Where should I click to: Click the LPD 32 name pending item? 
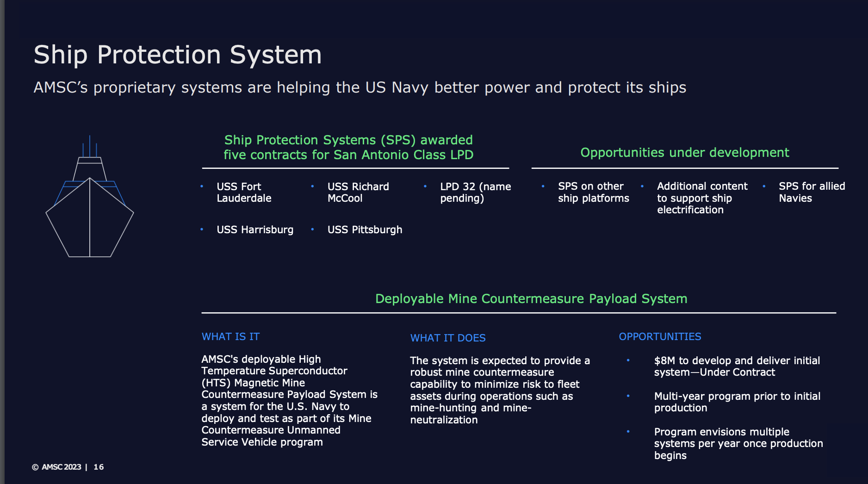click(475, 192)
